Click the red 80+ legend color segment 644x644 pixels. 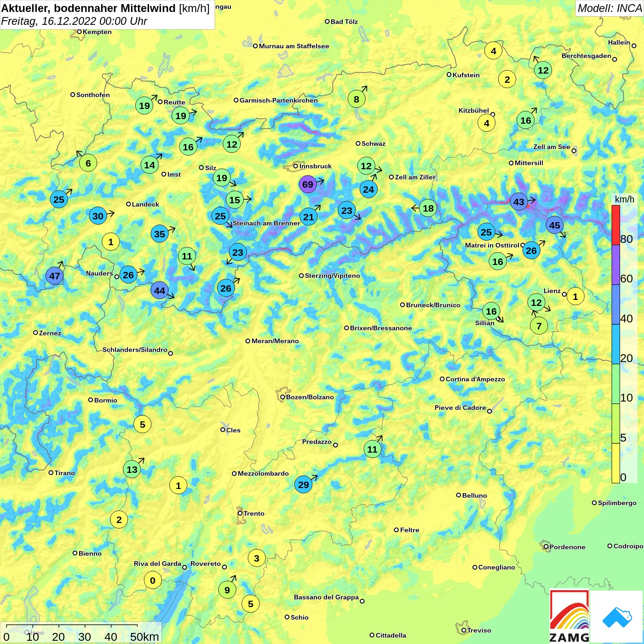(615, 225)
